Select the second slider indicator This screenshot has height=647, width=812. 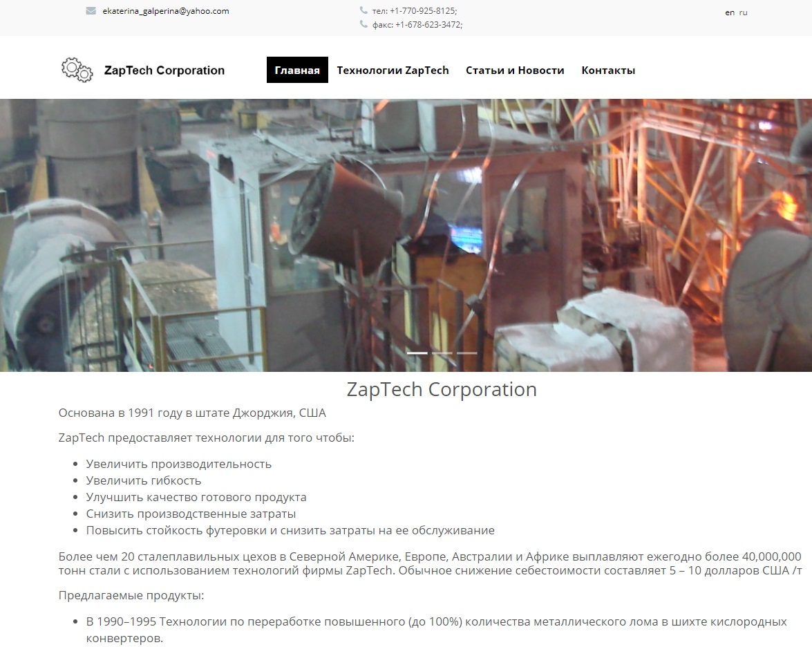pos(442,353)
